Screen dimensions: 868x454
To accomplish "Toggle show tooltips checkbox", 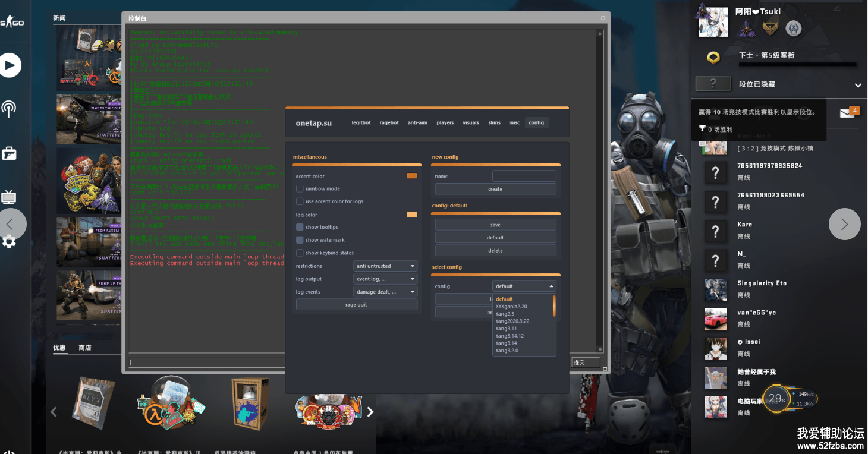I will [x=300, y=227].
